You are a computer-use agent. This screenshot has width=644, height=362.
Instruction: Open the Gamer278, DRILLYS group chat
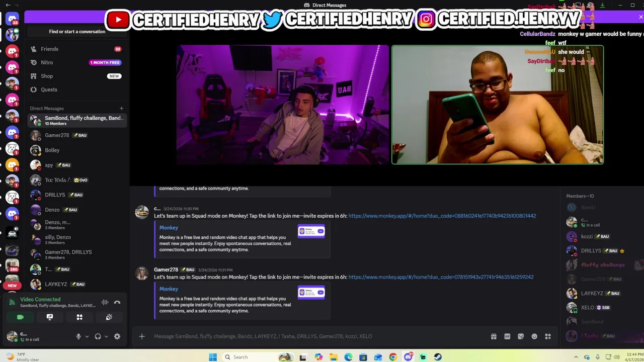pyautogui.click(x=76, y=254)
